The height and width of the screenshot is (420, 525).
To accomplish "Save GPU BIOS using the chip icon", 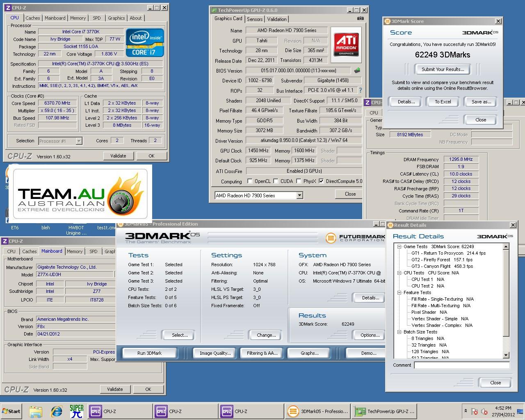I will (357, 71).
